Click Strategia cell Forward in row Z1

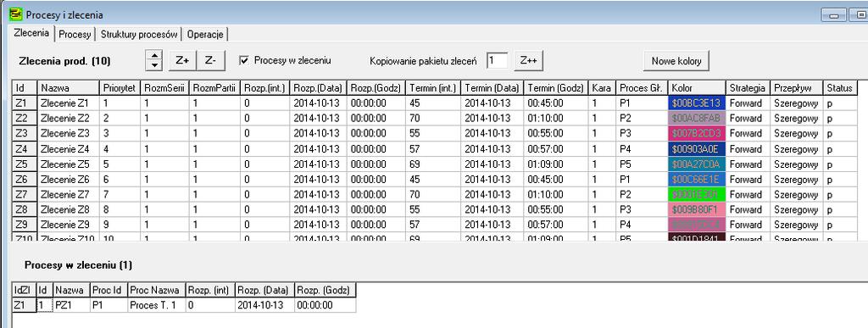(x=748, y=103)
